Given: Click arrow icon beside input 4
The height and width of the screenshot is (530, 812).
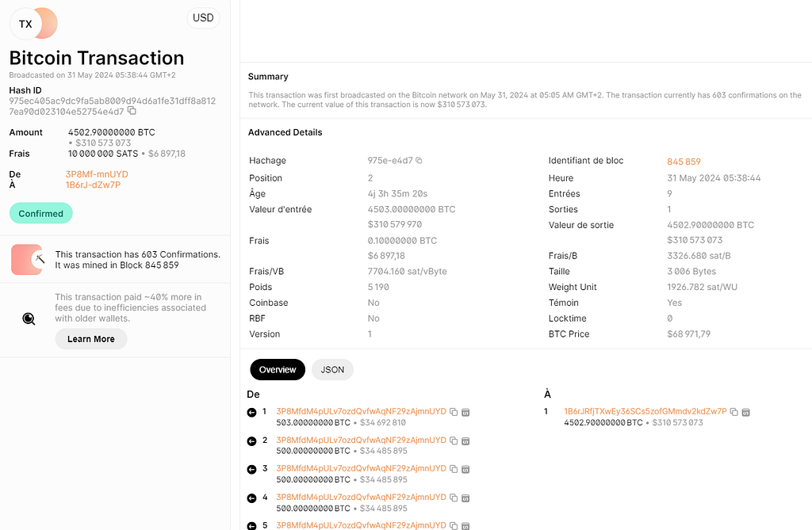Looking at the screenshot, I should (x=251, y=498).
